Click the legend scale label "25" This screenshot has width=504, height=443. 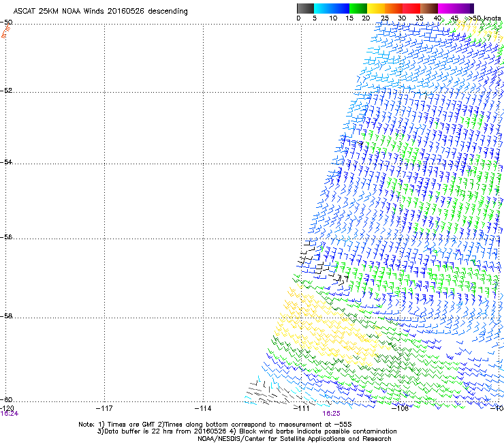(385, 18)
